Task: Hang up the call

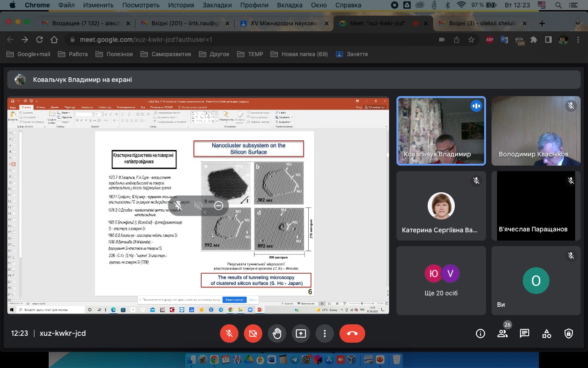Action: point(352,333)
